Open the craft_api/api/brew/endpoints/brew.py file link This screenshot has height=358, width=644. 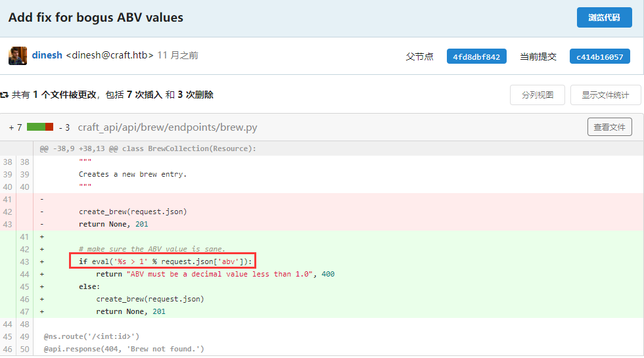(x=168, y=127)
